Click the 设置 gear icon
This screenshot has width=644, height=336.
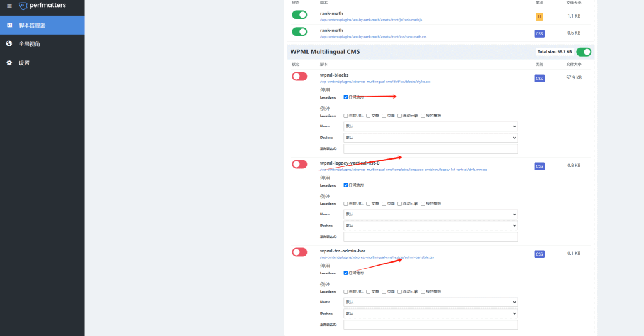tap(9, 63)
